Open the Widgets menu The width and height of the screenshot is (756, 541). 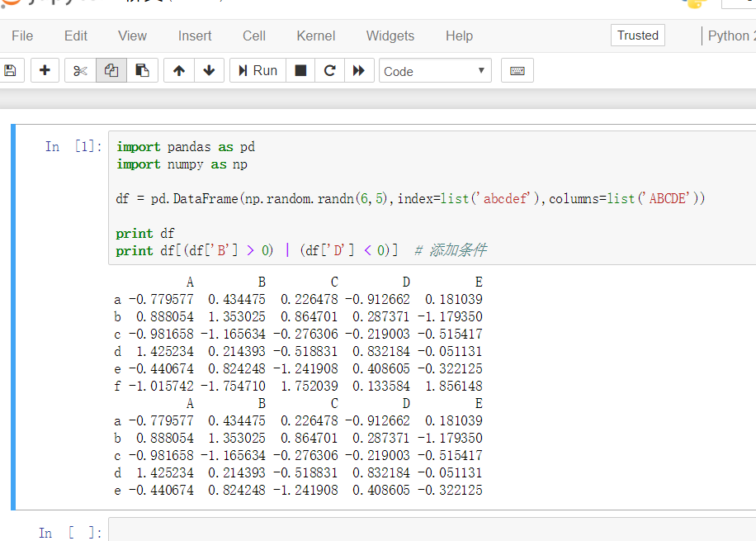click(390, 36)
